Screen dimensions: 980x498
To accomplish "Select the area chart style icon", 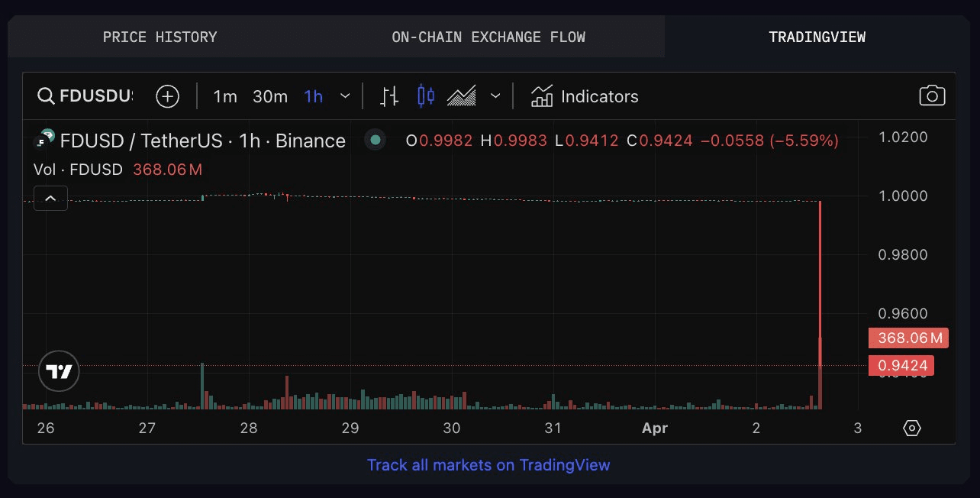I will (x=460, y=96).
